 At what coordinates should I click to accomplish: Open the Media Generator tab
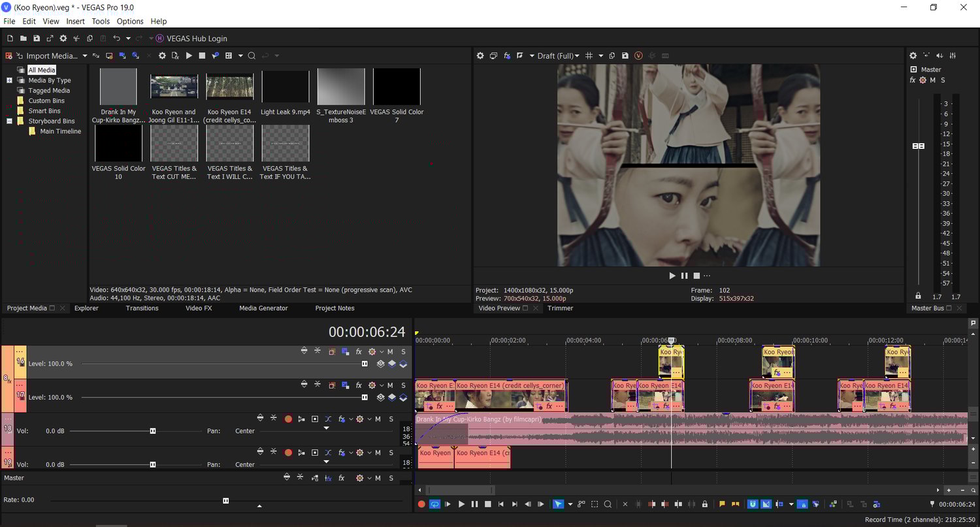pos(263,308)
